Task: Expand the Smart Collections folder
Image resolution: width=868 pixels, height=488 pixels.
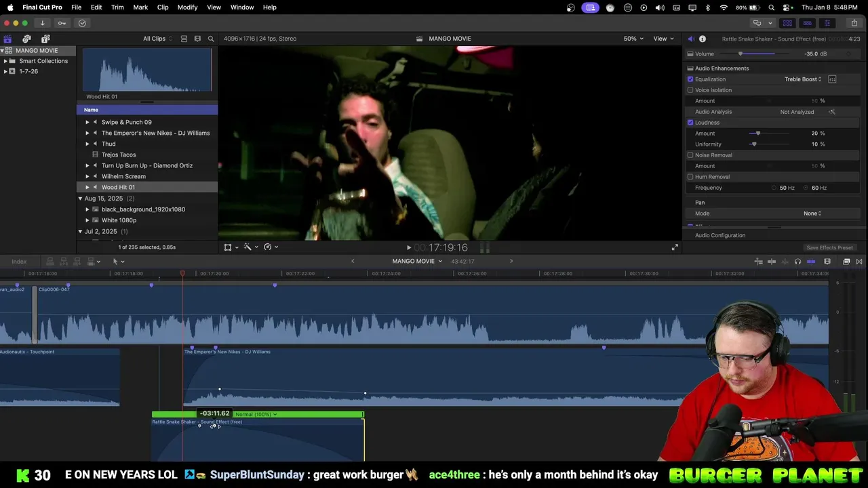Action: coord(5,61)
